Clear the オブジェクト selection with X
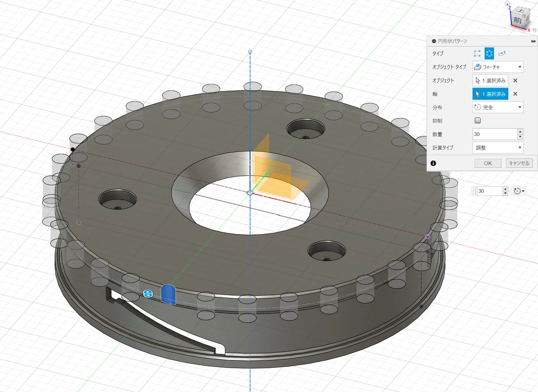The image size is (538, 392). [x=515, y=81]
